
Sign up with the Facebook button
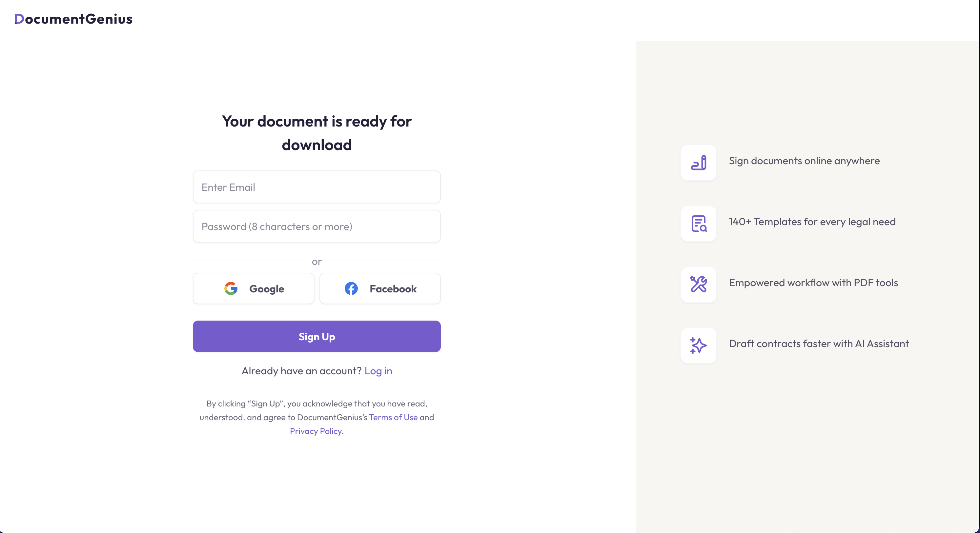click(x=380, y=288)
